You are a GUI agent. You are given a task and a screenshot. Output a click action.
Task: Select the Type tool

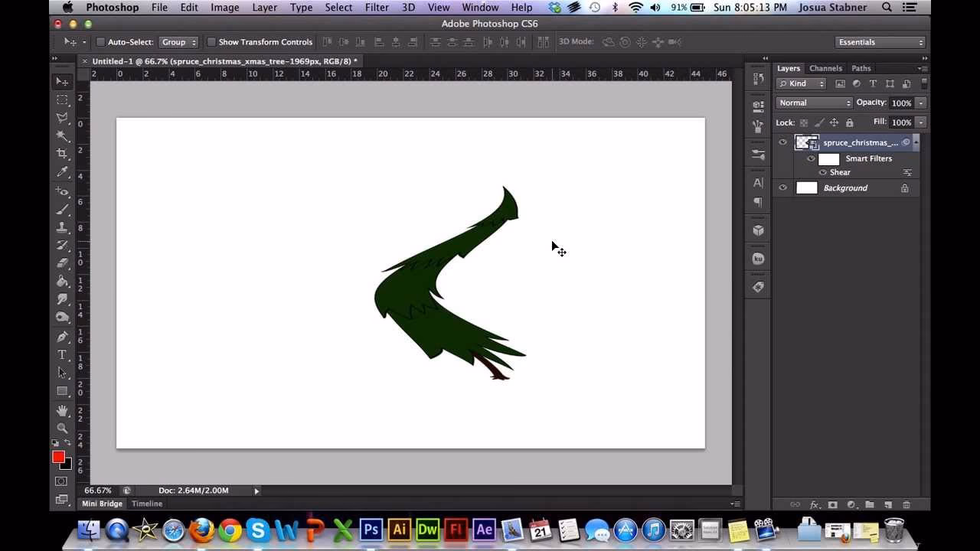62,354
